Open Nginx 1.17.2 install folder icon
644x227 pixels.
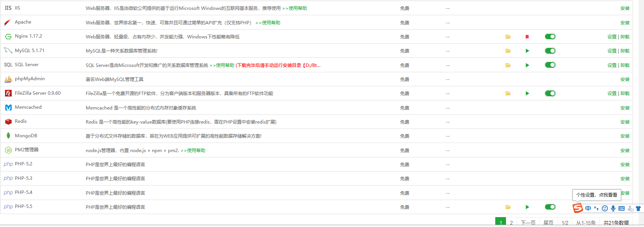click(508, 37)
